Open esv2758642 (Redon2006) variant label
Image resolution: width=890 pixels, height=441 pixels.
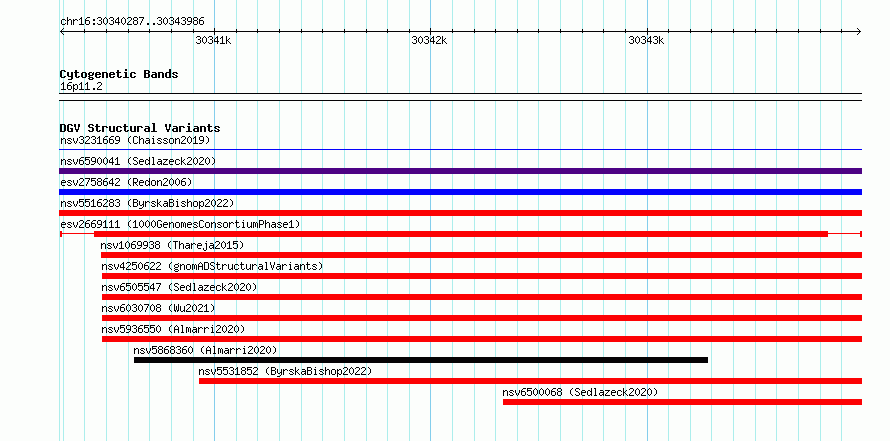click(x=126, y=182)
